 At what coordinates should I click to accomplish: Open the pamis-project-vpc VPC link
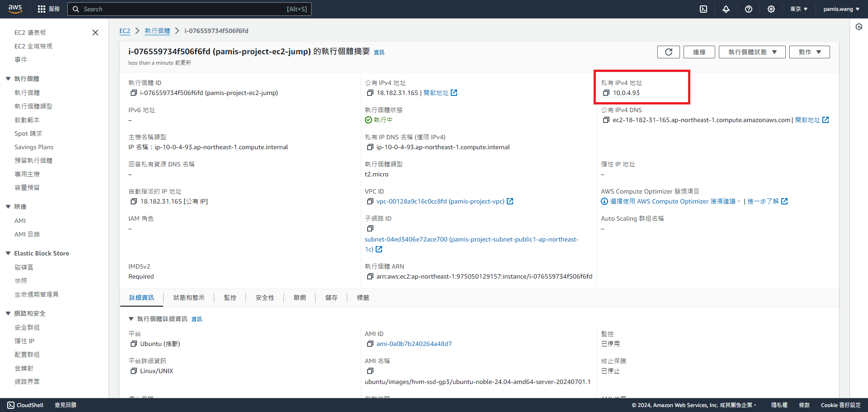440,201
